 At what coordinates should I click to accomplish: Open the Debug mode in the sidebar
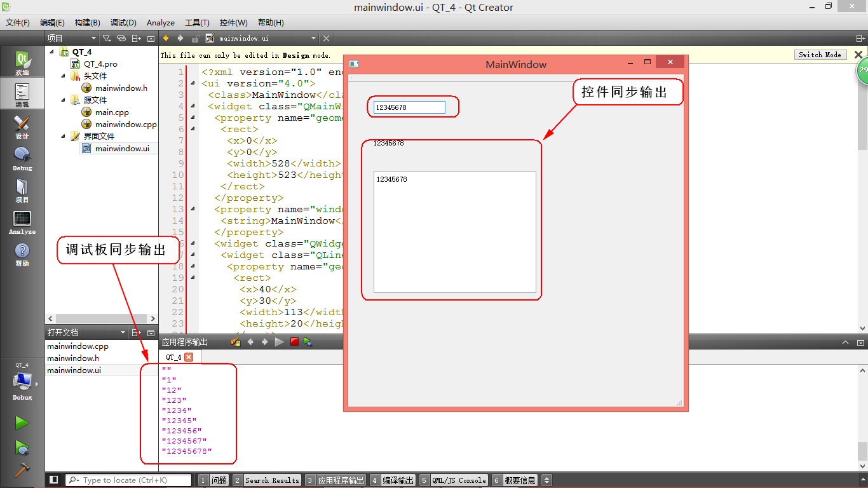(x=22, y=159)
